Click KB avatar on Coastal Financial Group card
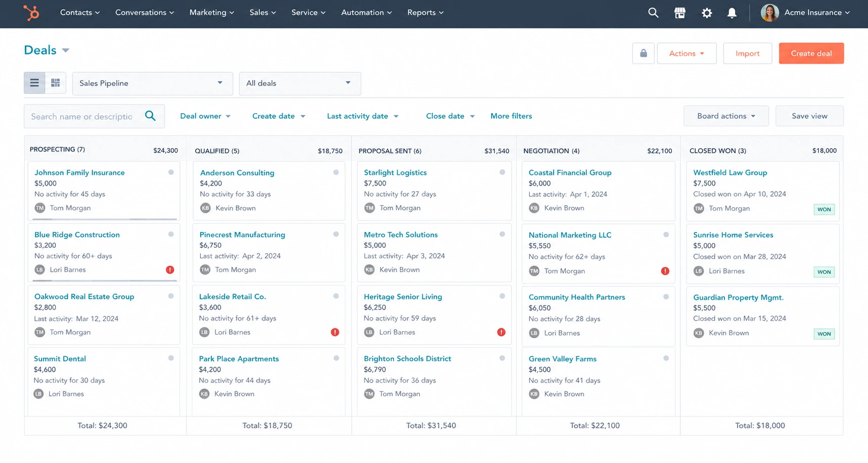 534,208
